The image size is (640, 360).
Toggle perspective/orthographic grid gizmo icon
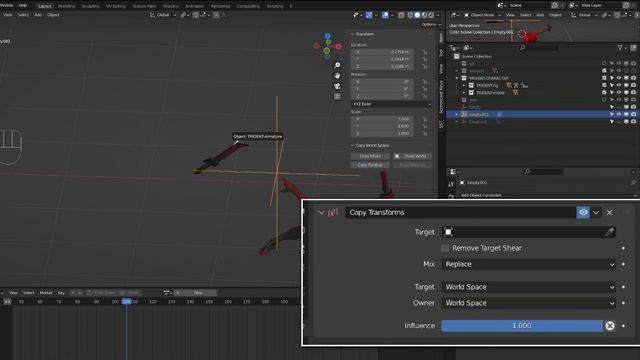tap(337, 96)
